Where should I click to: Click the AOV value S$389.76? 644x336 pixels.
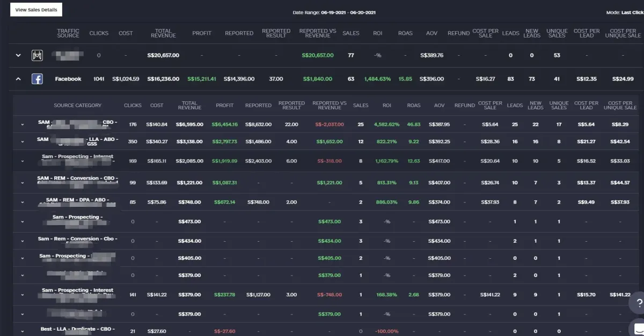pyautogui.click(x=432, y=55)
